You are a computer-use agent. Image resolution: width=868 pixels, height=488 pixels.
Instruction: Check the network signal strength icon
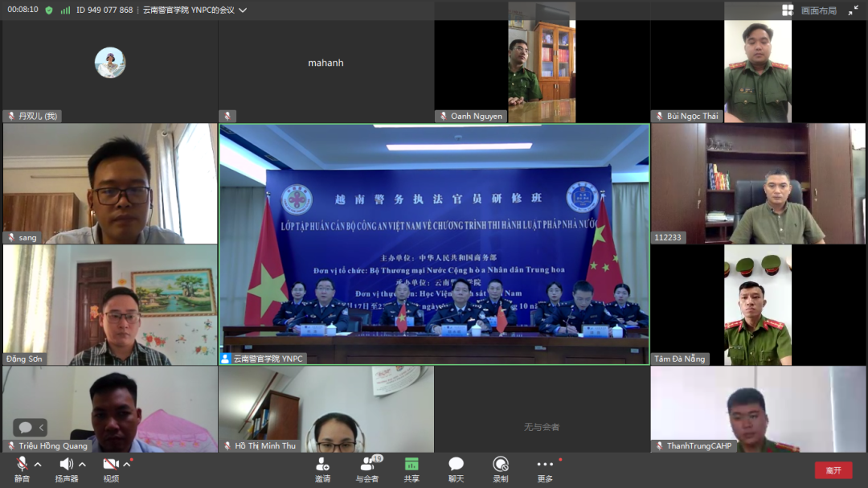[x=65, y=10]
